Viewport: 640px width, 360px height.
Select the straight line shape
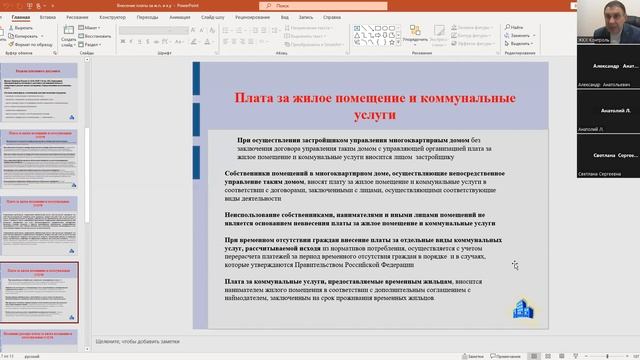coord(364,28)
